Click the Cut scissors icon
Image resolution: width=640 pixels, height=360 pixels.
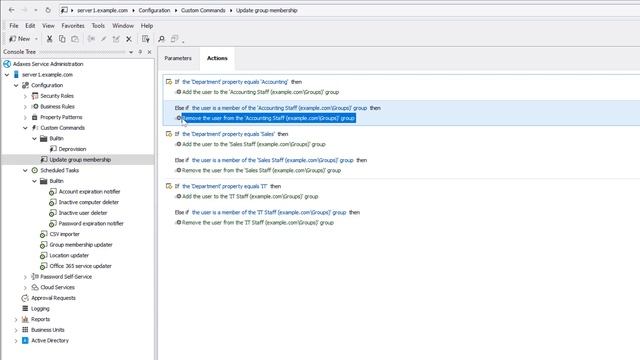coord(49,39)
